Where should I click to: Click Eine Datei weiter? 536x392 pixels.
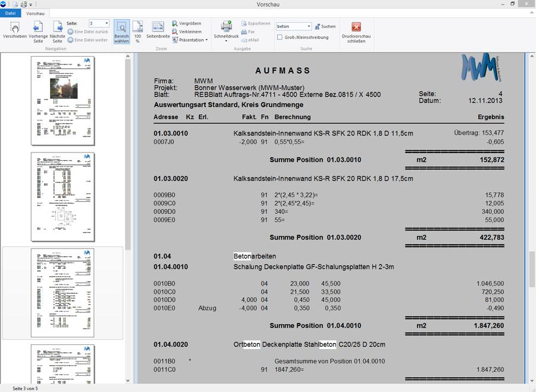[x=88, y=40]
